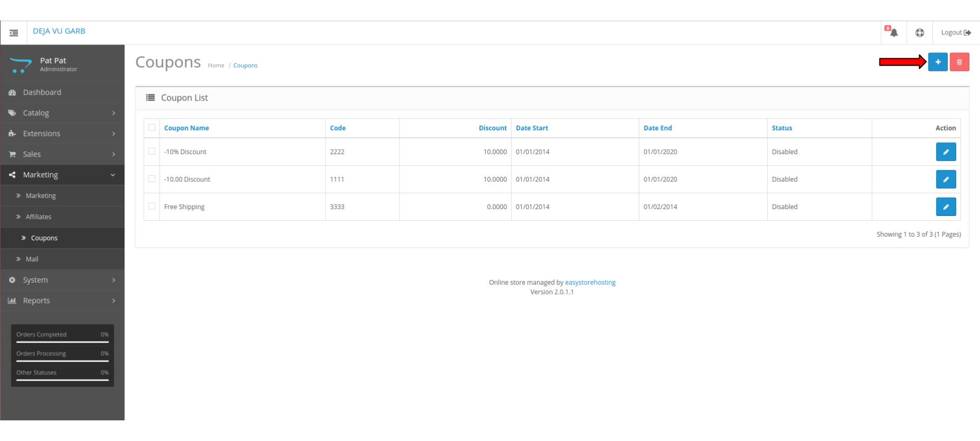Click the -10% Discount coupon name
The width and height of the screenshot is (980, 441).
(x=185, y=152)
